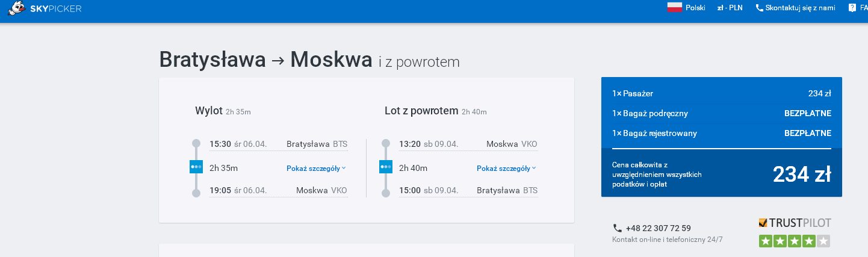Click the Bratysława → Moskwa page heading

coord(265,60)
